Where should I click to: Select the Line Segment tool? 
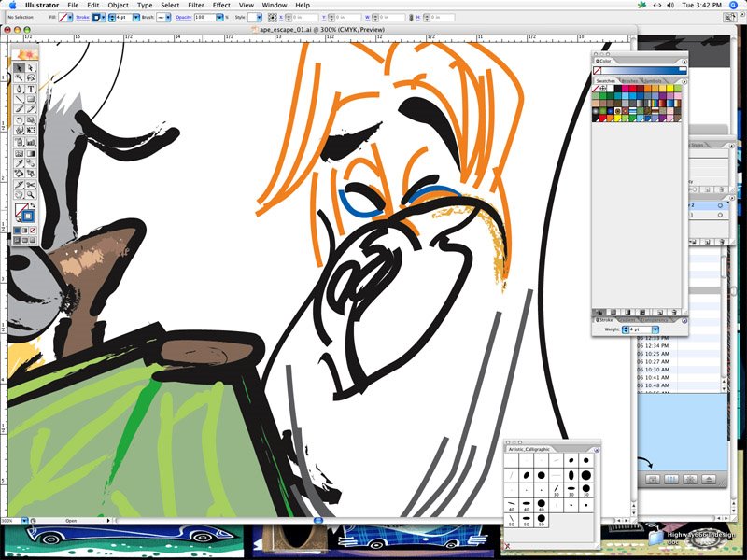pyautogui.click(x=19, y=100)
